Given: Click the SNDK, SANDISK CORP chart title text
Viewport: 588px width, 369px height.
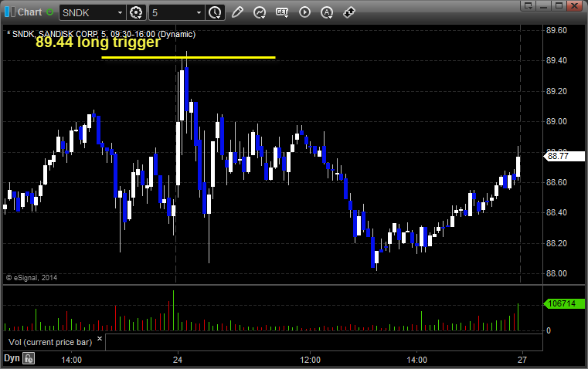Looking at the screenshot, I should point(101,34).
